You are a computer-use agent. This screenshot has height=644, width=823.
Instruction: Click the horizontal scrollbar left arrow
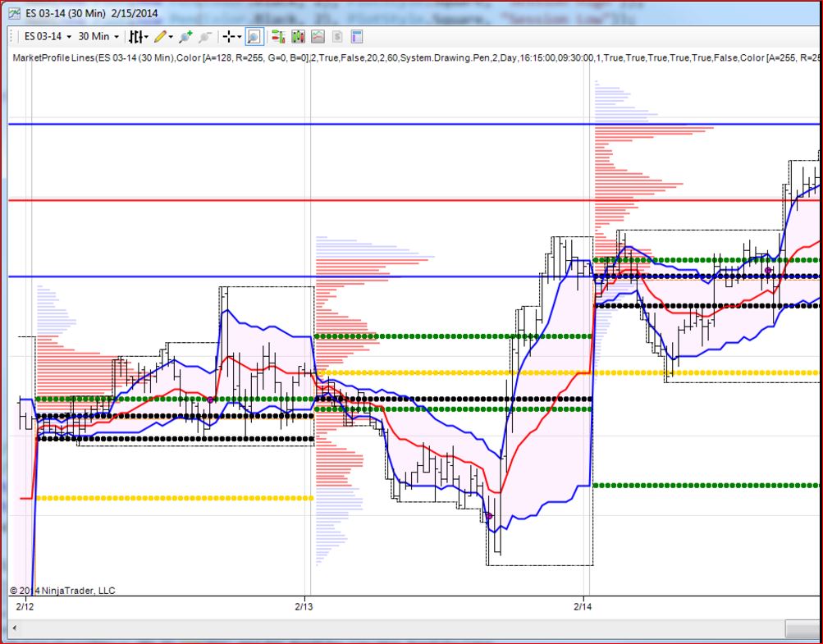pos(14,628)
